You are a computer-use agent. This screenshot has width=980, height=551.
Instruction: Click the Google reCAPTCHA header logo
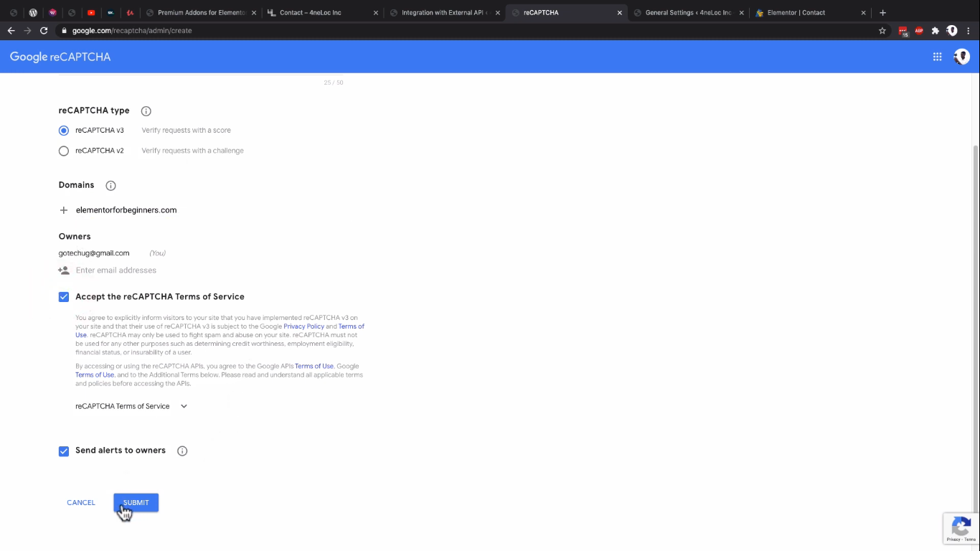coord(60,57)
